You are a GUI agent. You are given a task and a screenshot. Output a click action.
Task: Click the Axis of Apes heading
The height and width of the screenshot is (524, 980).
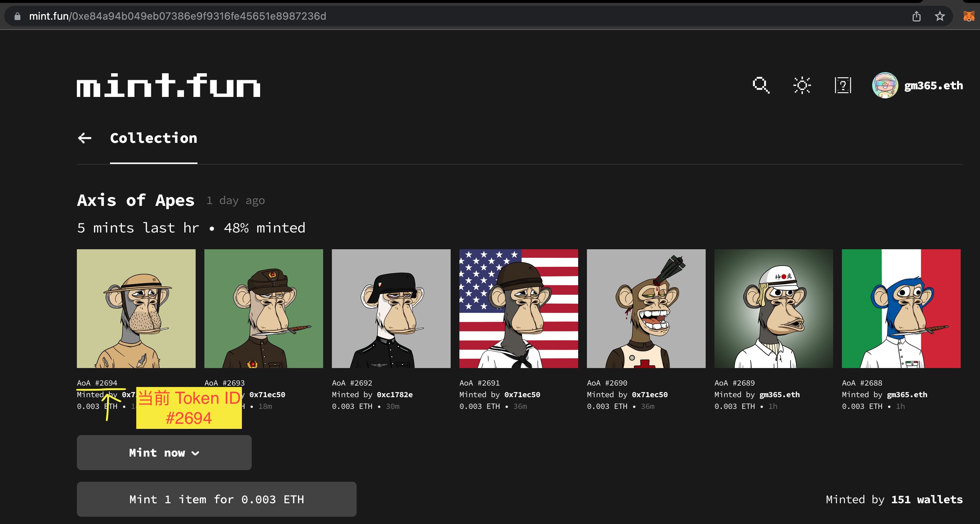pyautogui.click(x=136, y=200)
